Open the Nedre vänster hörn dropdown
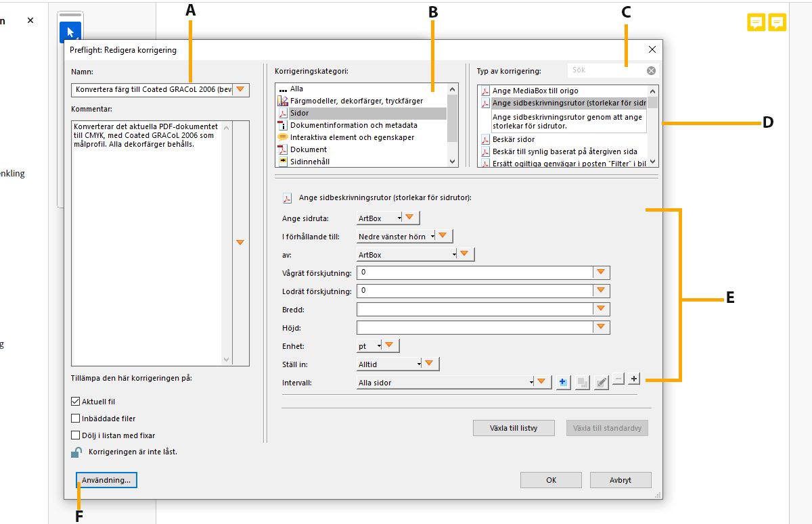 click(x=396, y=236)
